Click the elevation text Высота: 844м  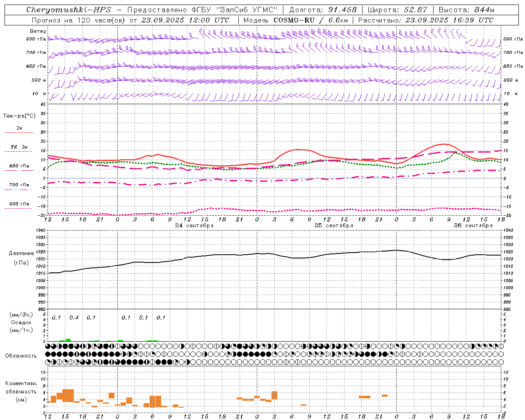tap(466, 10)
